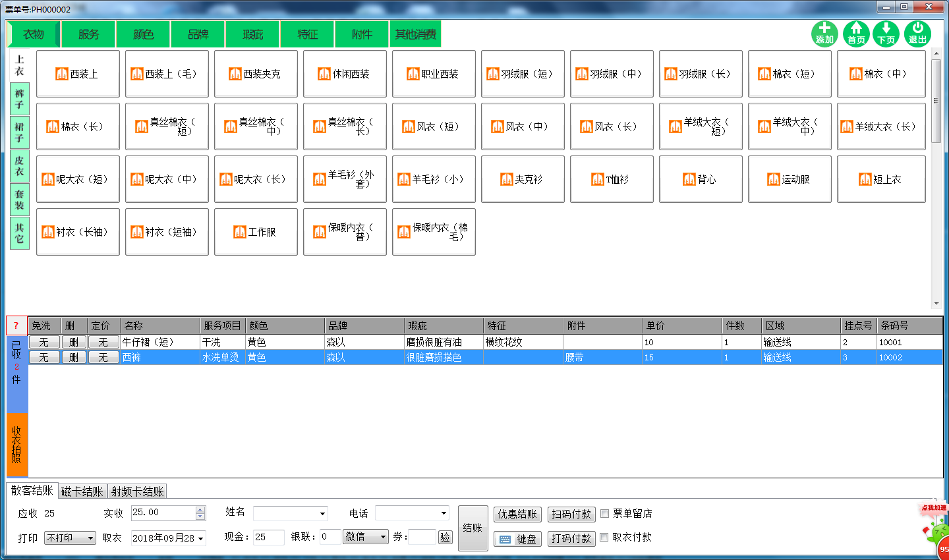The height and width of the screenshot is (560, 949).
Task: Click the 券 coupon input field
Action: (x=422, y=537)
